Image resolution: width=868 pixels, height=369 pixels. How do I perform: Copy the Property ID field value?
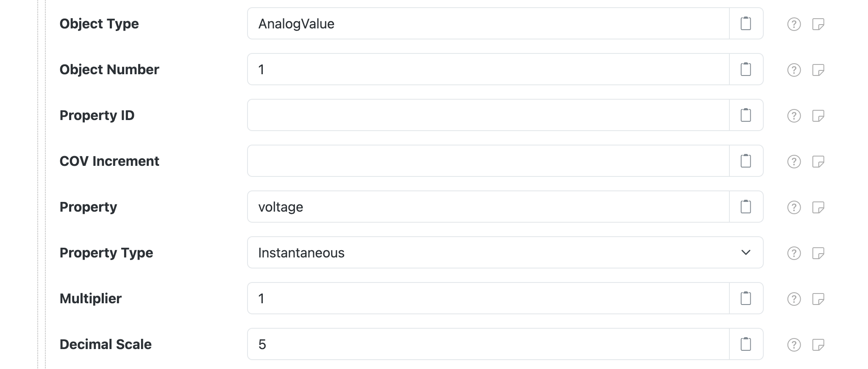click(x=746, y=115)
